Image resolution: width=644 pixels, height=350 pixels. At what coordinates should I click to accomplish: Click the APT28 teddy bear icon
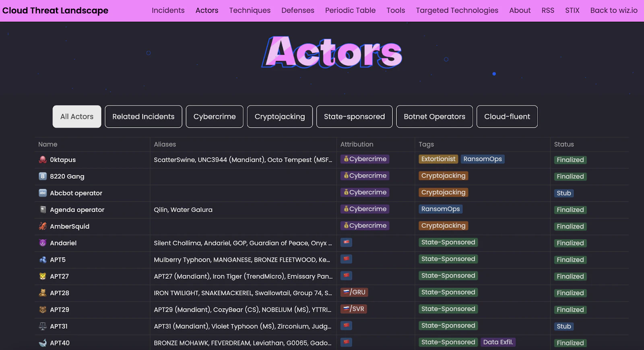click(43, 293)
